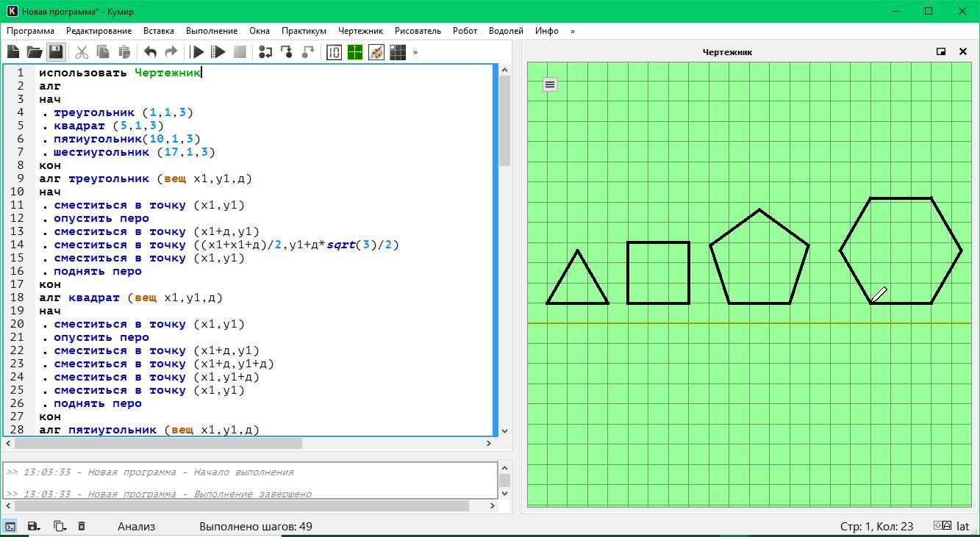The image size is (980, 537).
Task: Open a file with the folder icon
Action: point(35,52)
